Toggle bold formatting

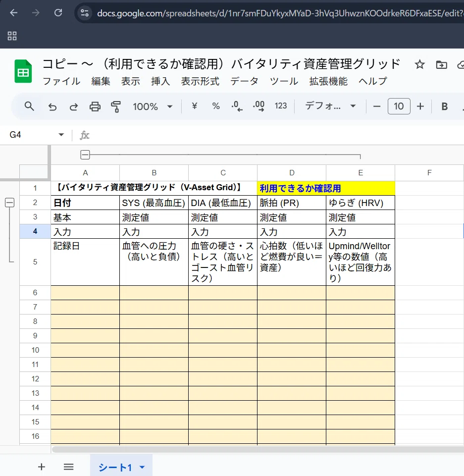tap(444, 106)
